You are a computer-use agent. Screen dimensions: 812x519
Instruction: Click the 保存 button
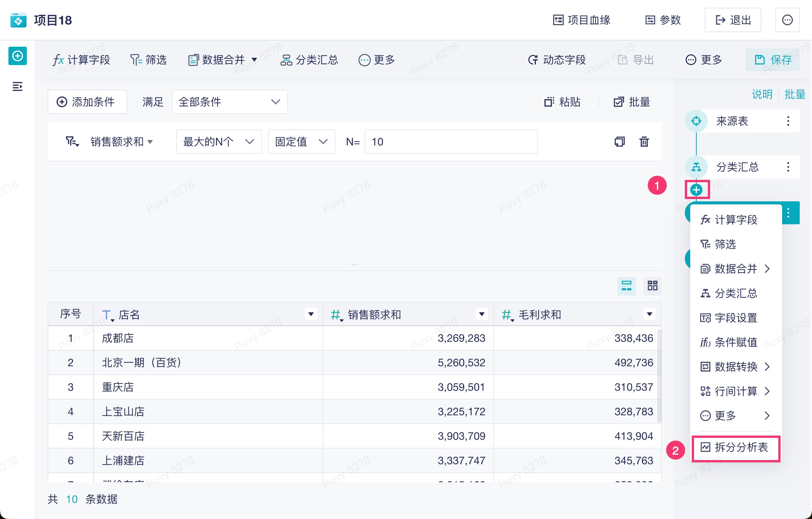click(x=773, y=60)
